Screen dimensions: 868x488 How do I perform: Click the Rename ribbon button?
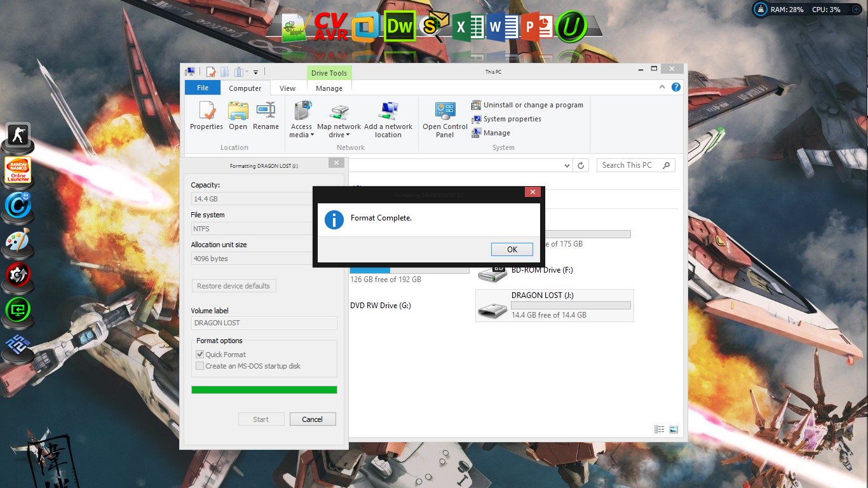point(266,116)
